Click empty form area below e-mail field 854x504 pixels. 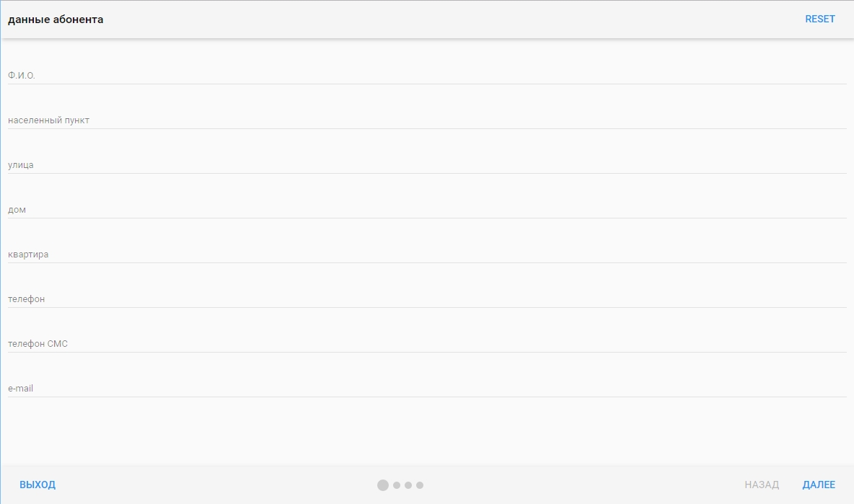[426, 433]
